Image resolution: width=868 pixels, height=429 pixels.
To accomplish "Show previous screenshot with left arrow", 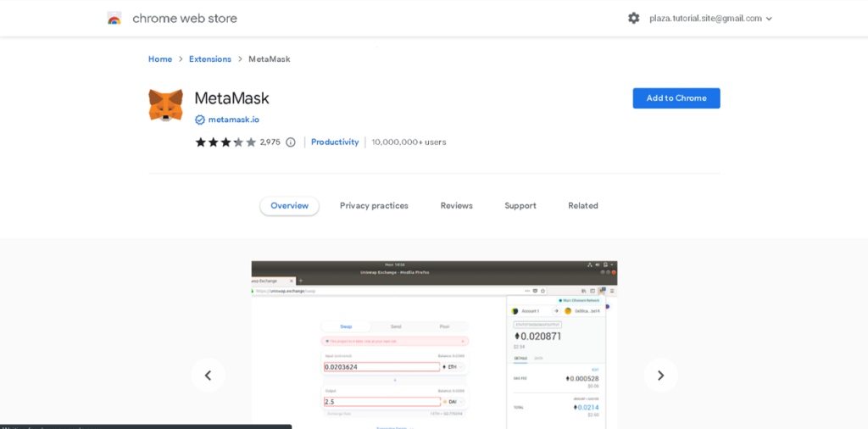I will point(209,376).
